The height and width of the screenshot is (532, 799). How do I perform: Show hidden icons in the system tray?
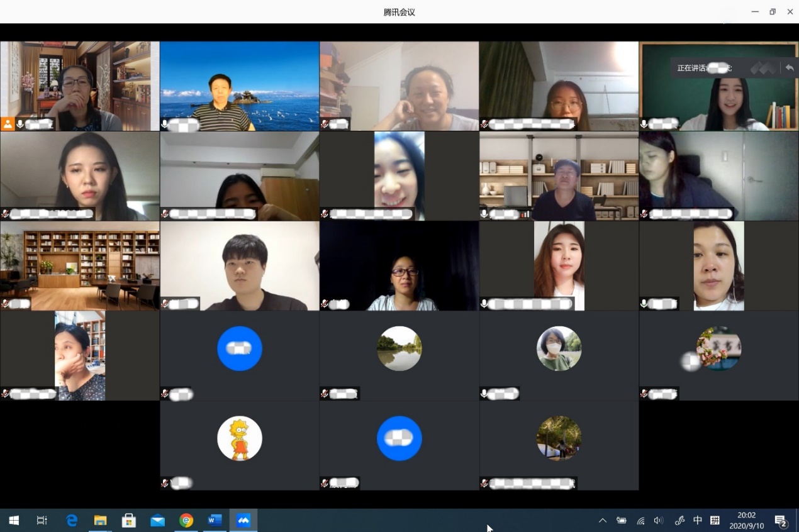602,521
